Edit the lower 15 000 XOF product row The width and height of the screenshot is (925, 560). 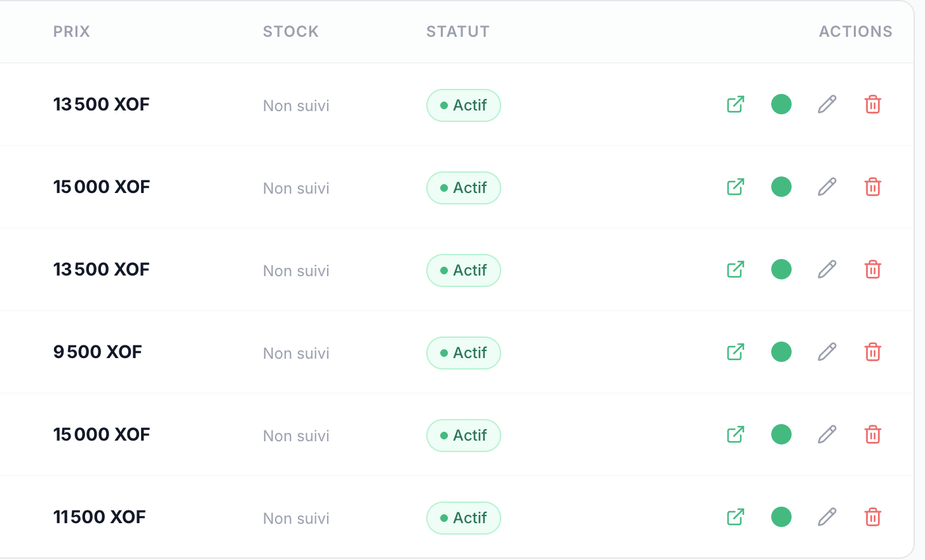point(827,434)
